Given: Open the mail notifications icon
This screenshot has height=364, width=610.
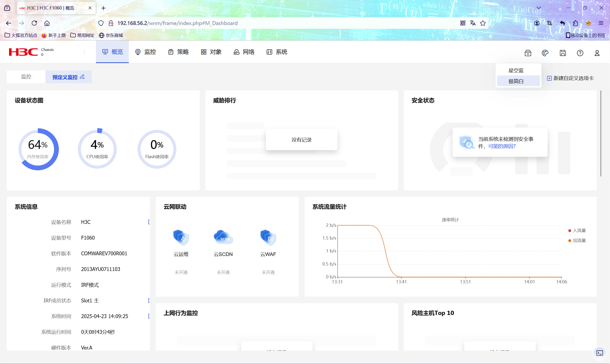Looking at the screenshot, I should (x=528, y=53).
